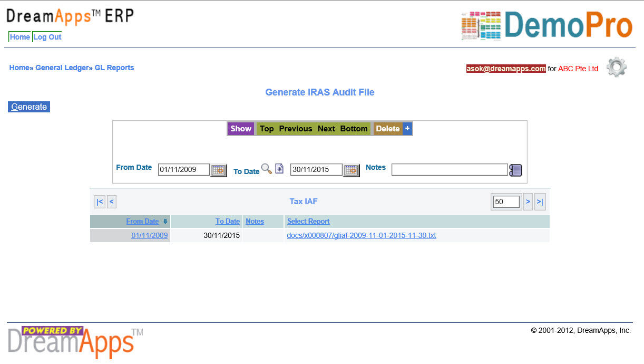The width and height of the screenshot is (644, 364).
Task: Click the Bottom navigation button
Action: pos(354,129)
